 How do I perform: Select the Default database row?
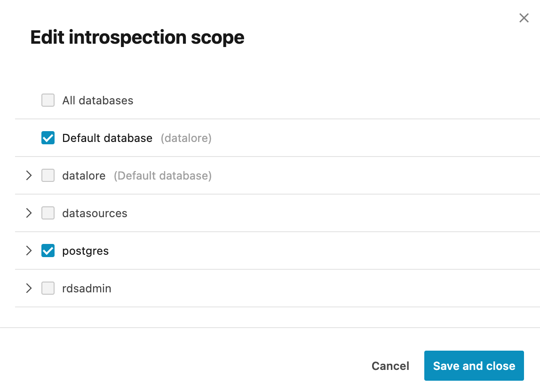107,138
